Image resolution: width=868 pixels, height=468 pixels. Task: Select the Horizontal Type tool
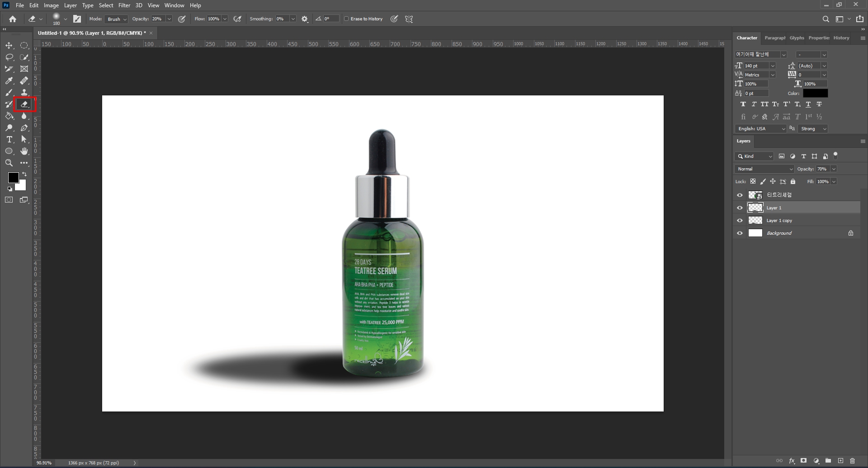click(9, 140)
